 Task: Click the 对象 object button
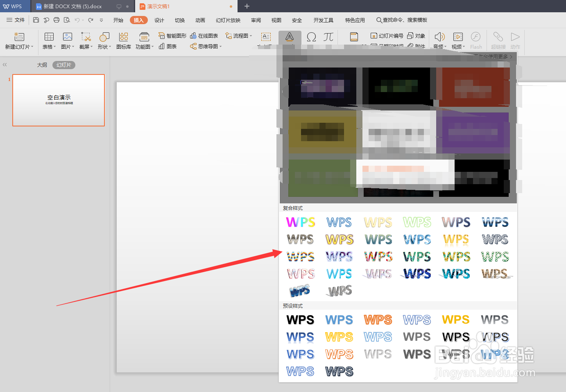tap(416, 36)
